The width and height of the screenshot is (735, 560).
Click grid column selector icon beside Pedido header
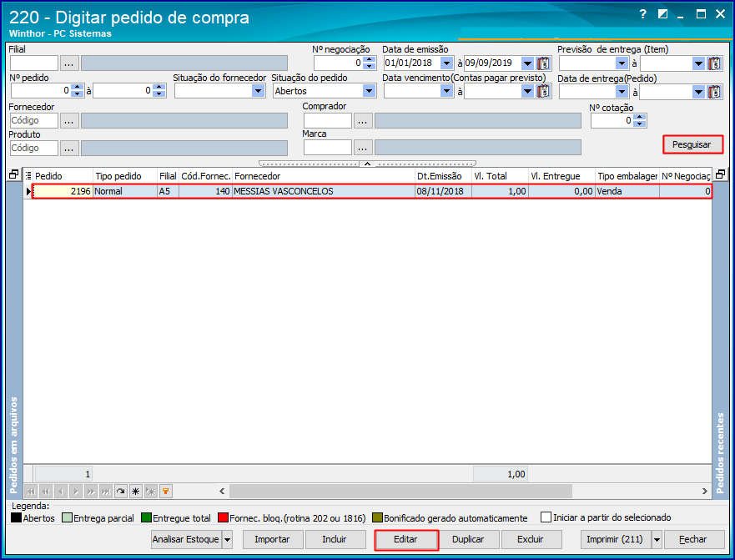point(28,176)
